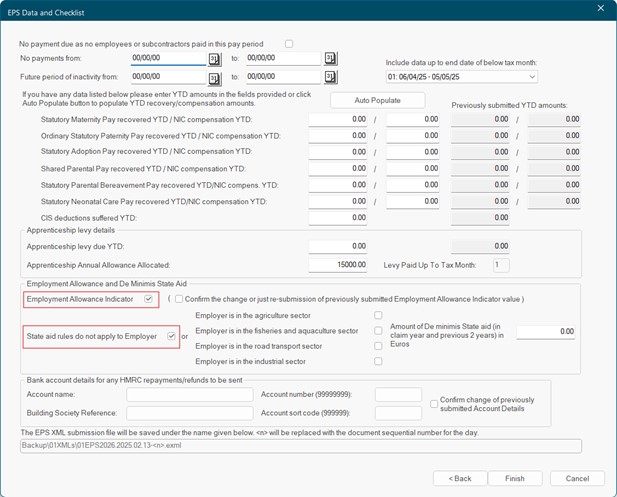Click the Account sort code field

(398, 413)
